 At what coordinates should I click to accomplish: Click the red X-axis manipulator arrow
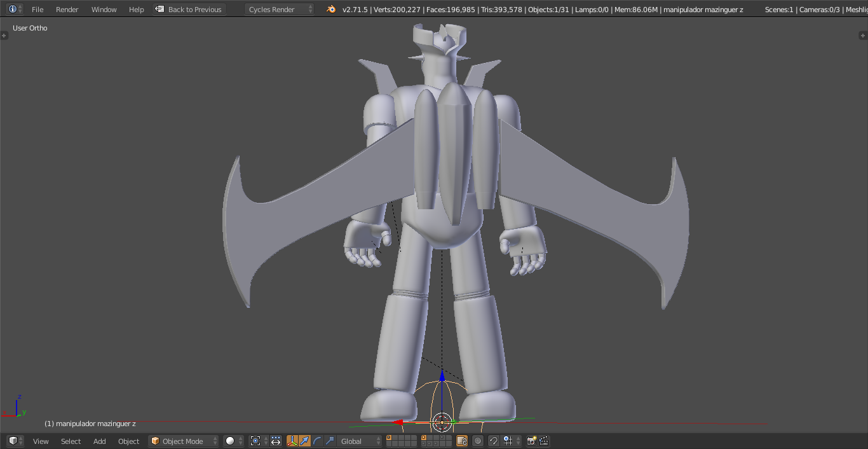click(x=398, y=422)
